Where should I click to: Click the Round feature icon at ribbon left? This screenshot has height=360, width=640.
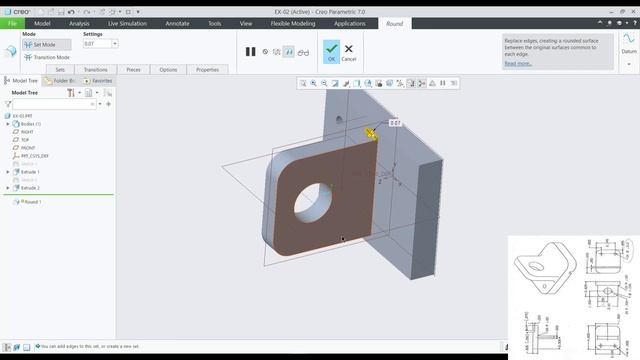(x=11, y=51)
